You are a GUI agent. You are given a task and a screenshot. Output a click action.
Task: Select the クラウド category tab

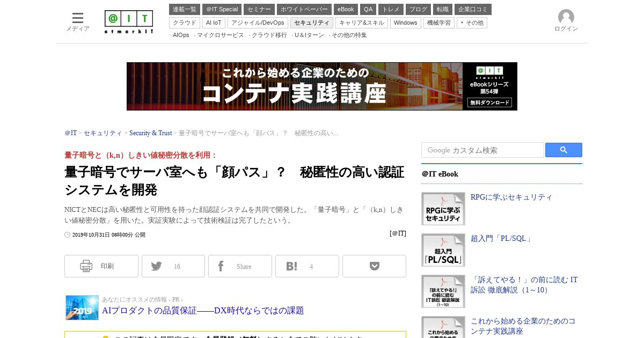coord(185,23)
